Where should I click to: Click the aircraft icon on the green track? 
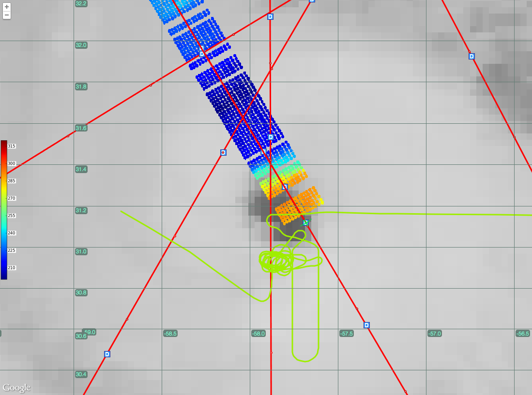(x=305, y=222)
